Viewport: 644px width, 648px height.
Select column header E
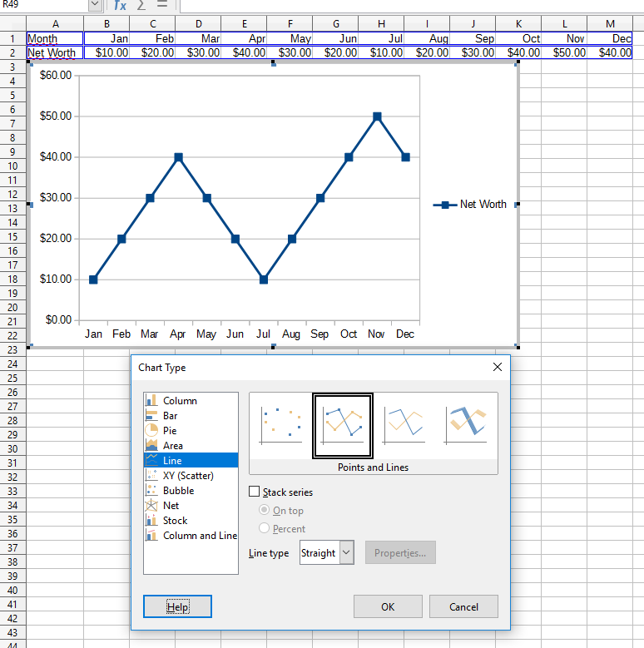coord(243,23)
